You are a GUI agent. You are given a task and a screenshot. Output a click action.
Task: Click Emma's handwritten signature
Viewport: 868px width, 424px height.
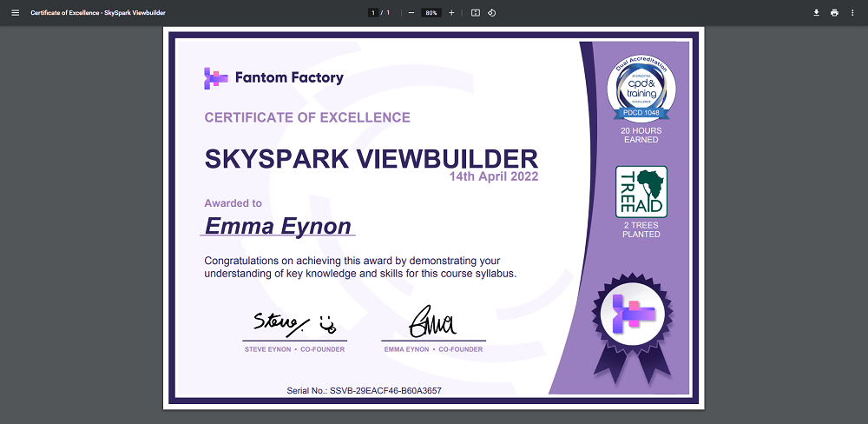(x=433, y=321)
